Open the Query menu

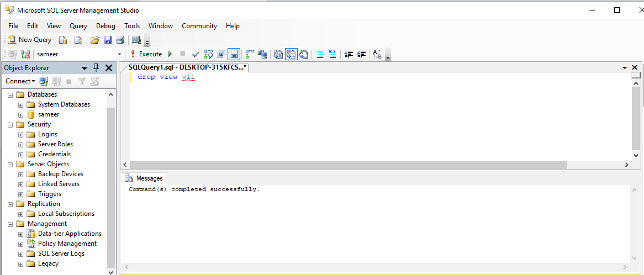(x=78, y=26)
